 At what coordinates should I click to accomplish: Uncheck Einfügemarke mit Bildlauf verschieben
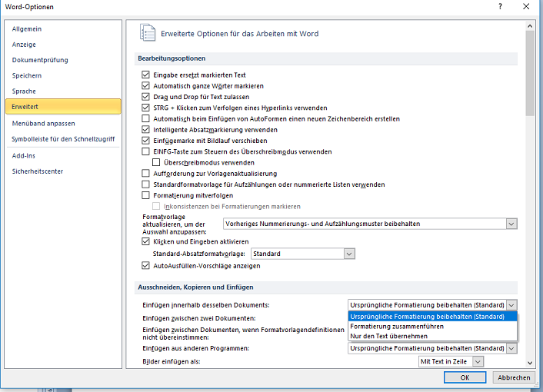(x=146, y=141)
